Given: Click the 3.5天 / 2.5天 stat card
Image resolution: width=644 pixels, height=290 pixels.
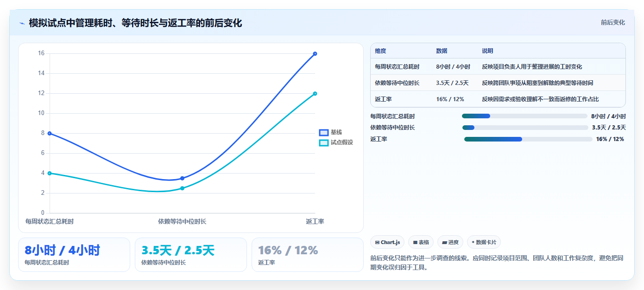Looking at the screenshot, I should click(x=191, y=255).
